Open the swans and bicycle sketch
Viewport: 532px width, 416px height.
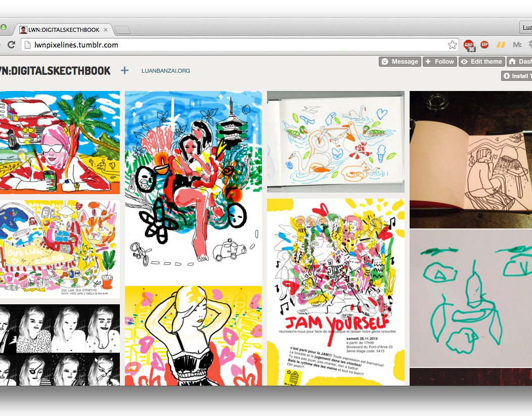click(x=336, y=142)
